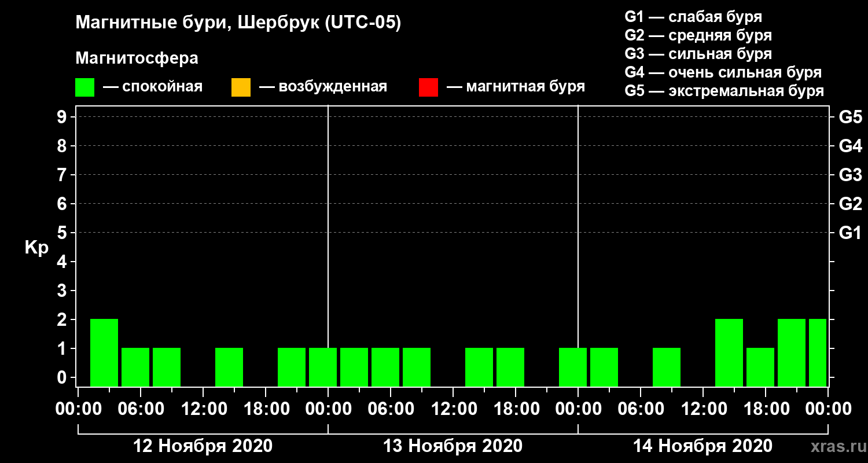Click the '— магнитная буря' legend label

(x=516, y=87)
